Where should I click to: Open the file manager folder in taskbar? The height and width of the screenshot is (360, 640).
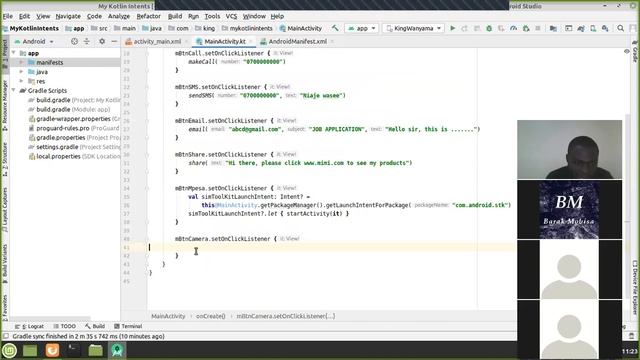pos(96,350)
